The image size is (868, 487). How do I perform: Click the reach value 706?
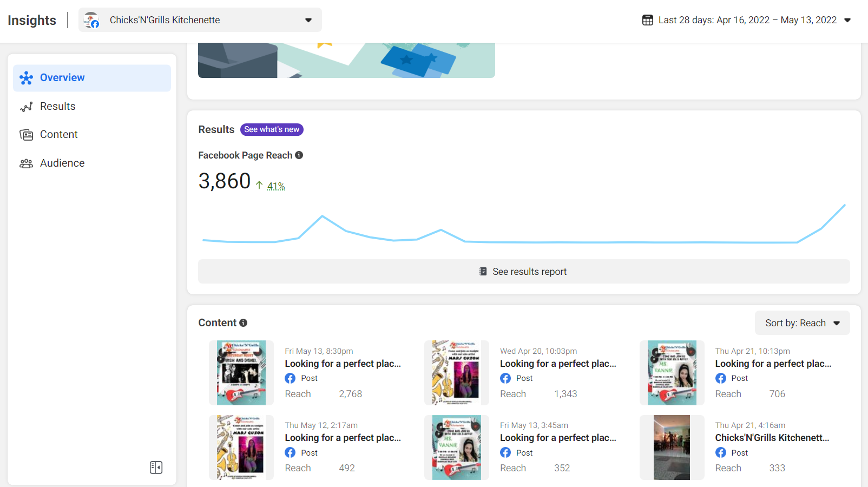[777, 394]
